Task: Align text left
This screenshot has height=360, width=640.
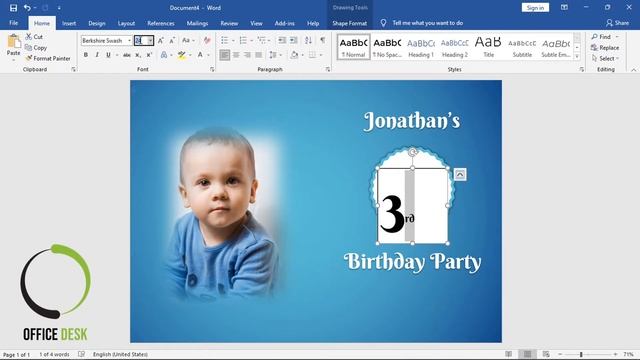Action: tap(224, 55)
